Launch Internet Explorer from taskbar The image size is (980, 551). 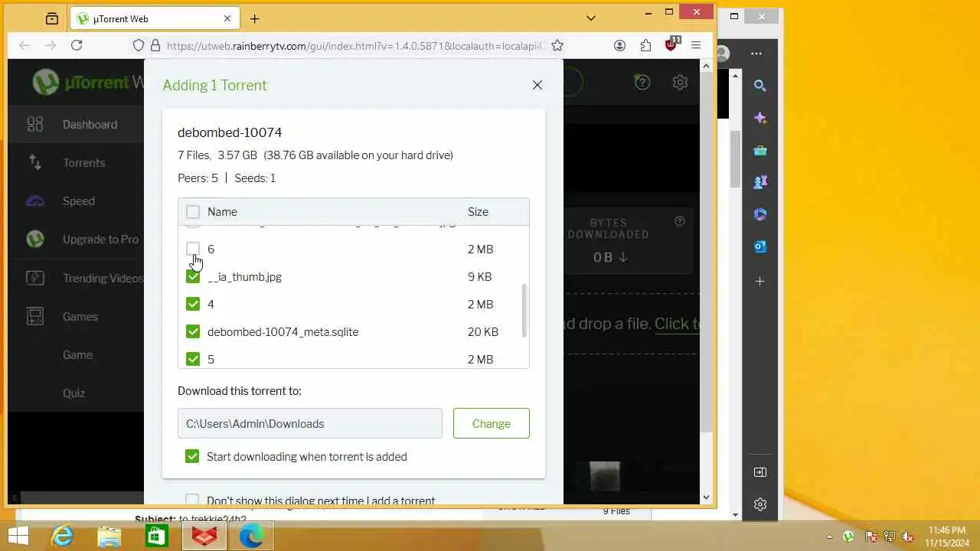(61, 536)
